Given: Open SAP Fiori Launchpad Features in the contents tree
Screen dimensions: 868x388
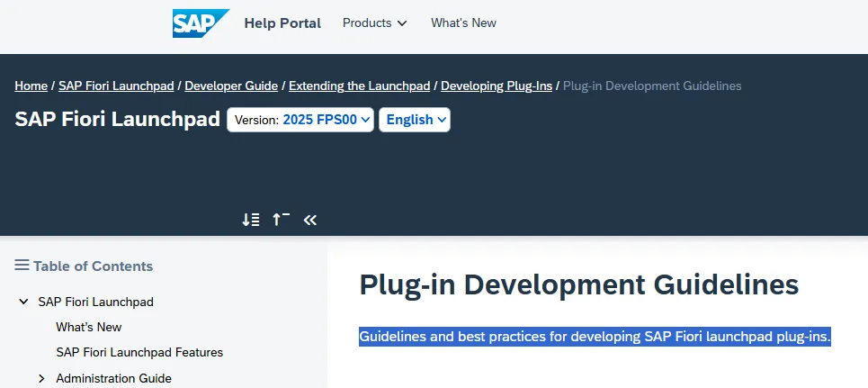Looking at the screenshot, I should coord(139,353).
